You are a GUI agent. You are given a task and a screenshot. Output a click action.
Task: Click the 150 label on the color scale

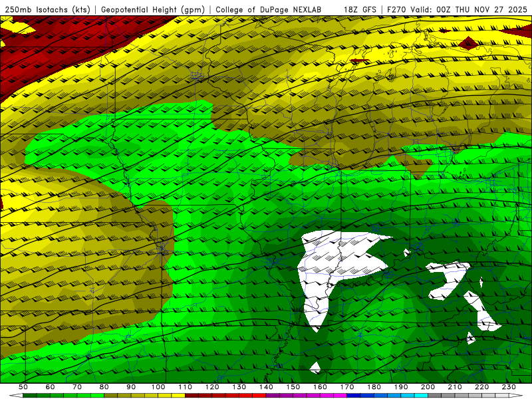[293, 387]
